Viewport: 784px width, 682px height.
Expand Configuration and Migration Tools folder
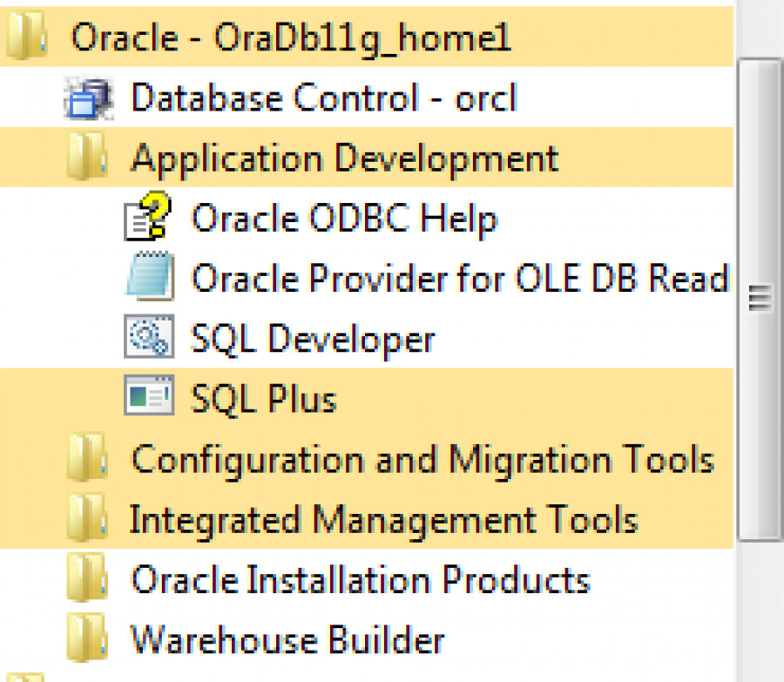422,459
